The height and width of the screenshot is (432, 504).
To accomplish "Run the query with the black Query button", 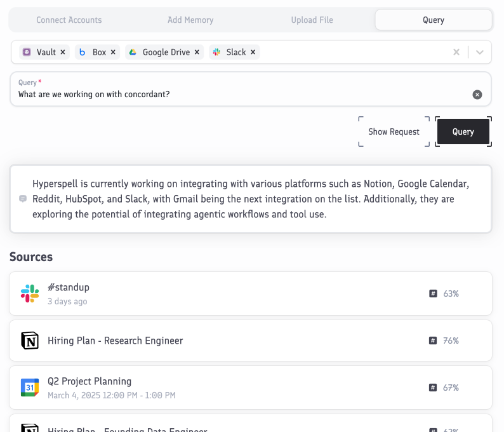I will pos(463,132).
